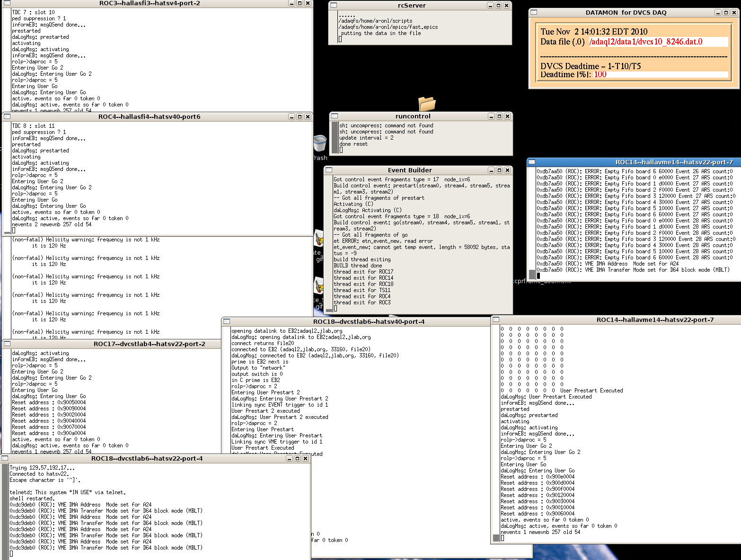741x560 pixels.
Task: Click 'Reset address : 0x90050004' in ROC17
Action: 49,402
